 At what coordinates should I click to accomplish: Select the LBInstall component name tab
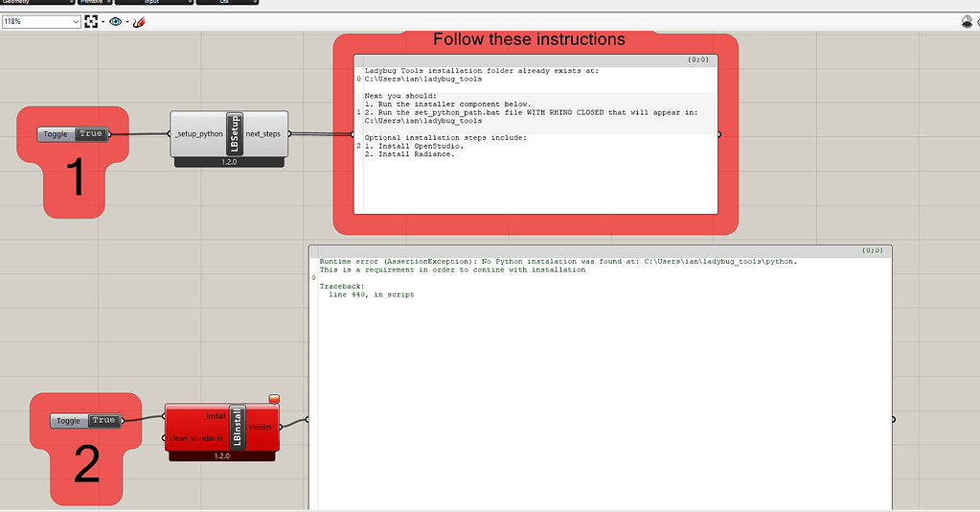click(238, 427)
